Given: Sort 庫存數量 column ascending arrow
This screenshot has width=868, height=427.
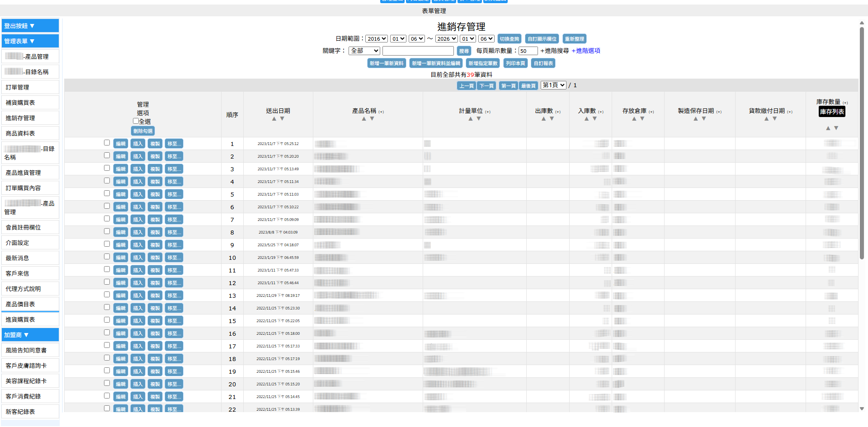Looking at the screenshot, I should click(828, 128).
